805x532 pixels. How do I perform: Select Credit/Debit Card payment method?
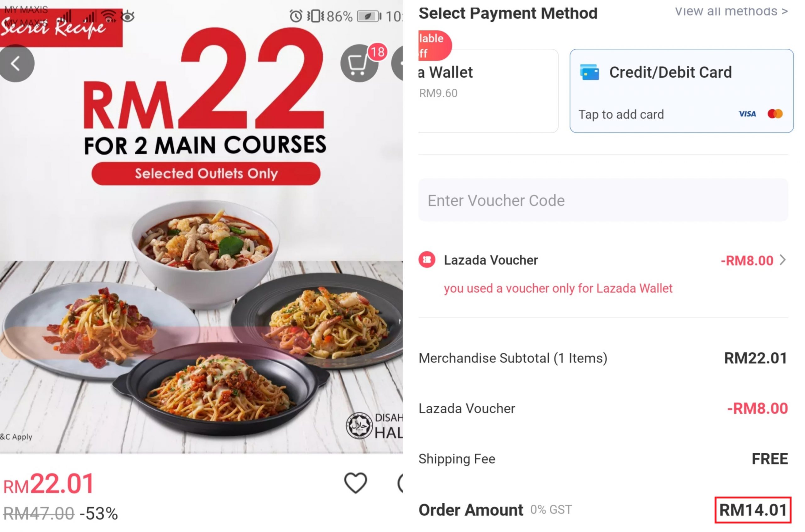pyautogui.click(x=681, y=91)
